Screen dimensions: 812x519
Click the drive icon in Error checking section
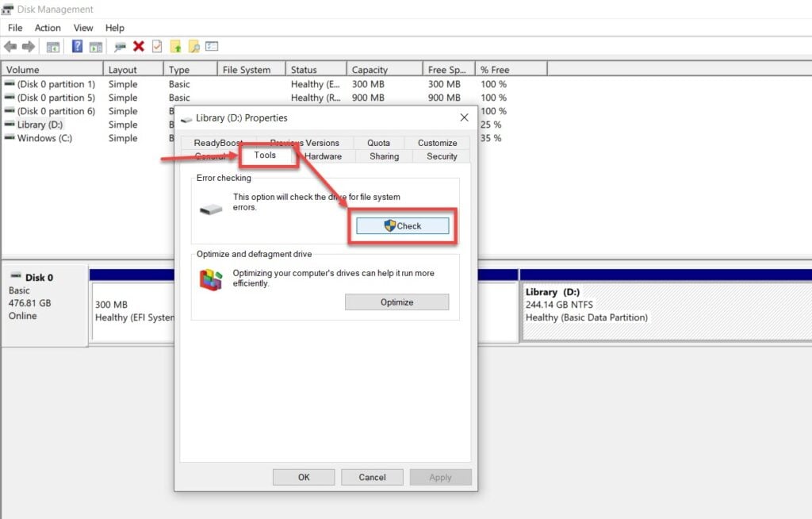[211, 209]
